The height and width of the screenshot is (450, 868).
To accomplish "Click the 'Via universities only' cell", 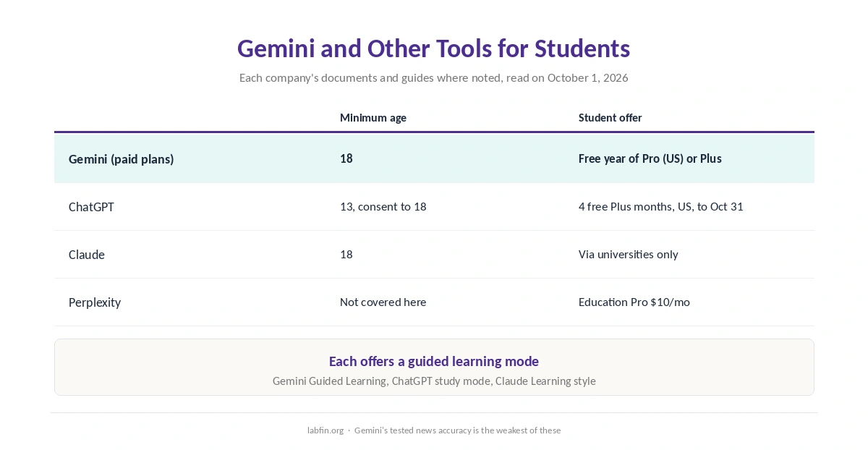I will [629, 255].
